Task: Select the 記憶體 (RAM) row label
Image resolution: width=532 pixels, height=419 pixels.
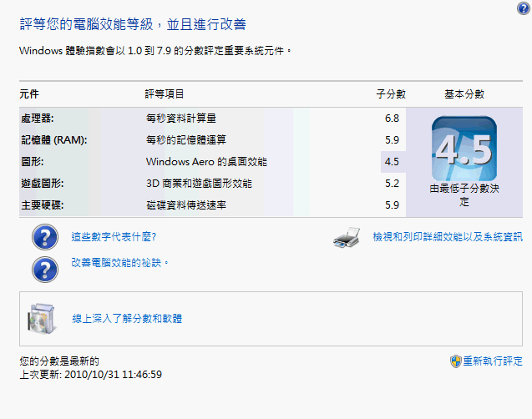Action: (54, 140)
